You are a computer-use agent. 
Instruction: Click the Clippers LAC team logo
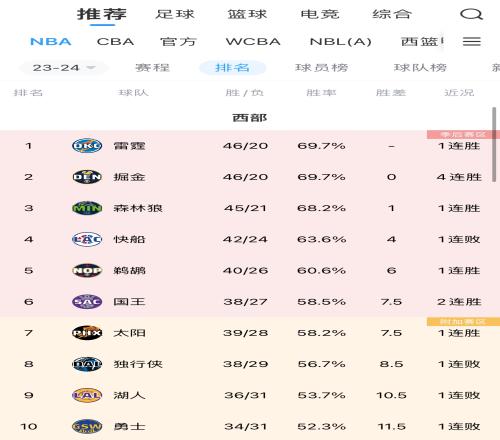87,239
